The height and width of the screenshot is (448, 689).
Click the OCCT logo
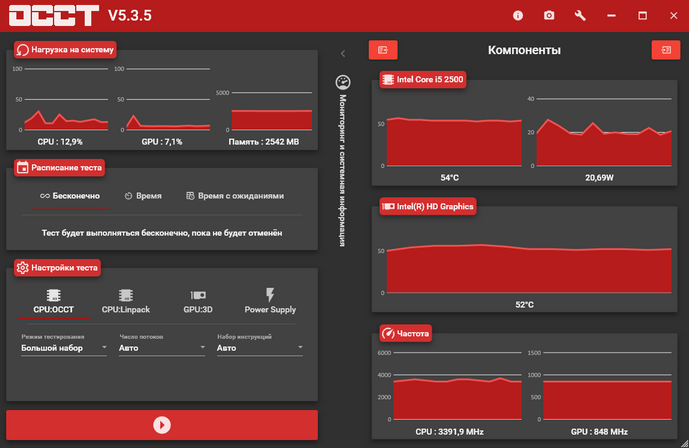(x=54, y=16)
